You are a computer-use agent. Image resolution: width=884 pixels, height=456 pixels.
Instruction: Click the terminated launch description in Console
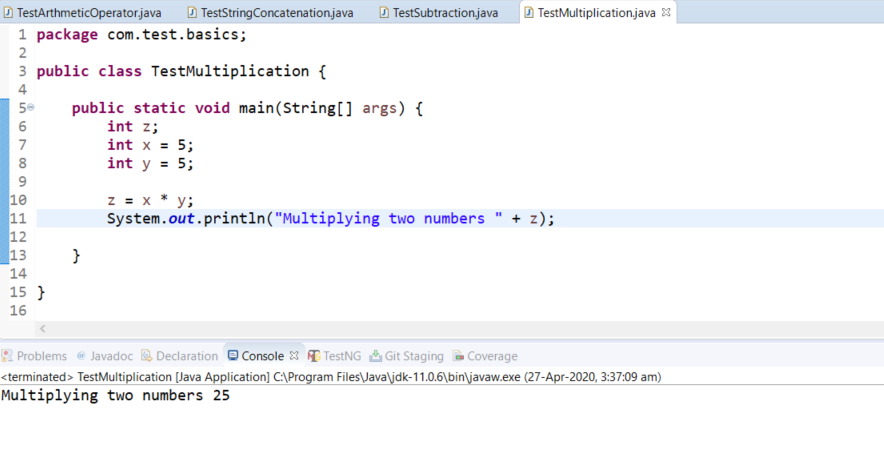tap(330, 377)
